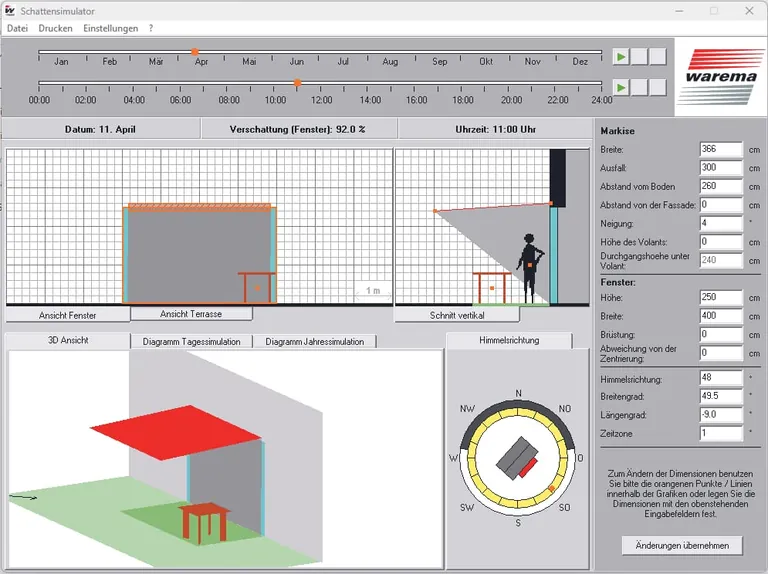The image size is (768, 574).
Task: Click the orange handle on the time slider
Action: (x=297, y=83)
